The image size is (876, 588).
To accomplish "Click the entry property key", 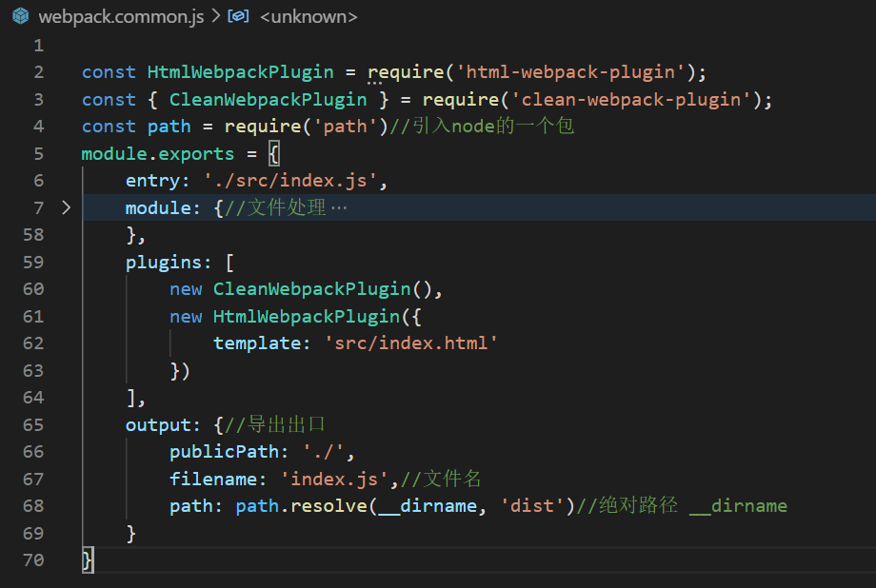I will (x=152, y=181).
